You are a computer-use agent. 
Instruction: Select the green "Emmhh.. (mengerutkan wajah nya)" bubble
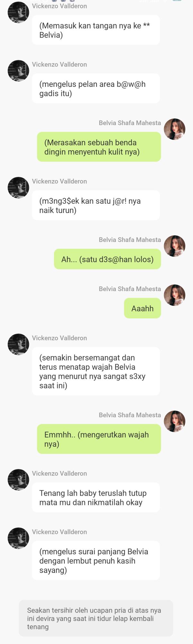(x=99, y=439)
